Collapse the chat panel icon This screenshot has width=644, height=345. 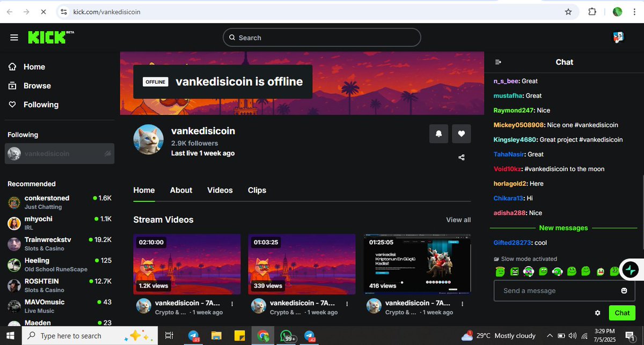tap(498, 62)
